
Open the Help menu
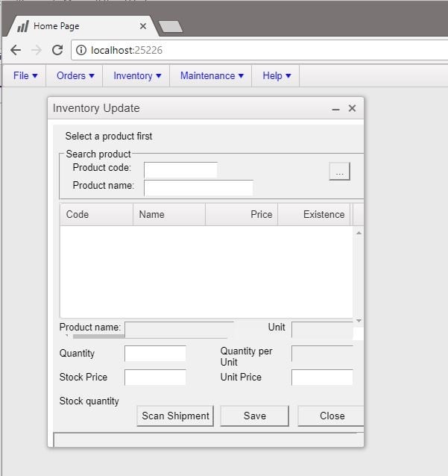coord(277,75)
